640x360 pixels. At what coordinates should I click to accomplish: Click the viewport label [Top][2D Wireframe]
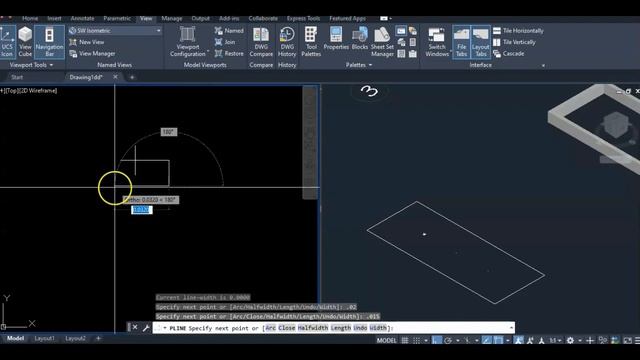pyautogui.click(x=29, y=91)
